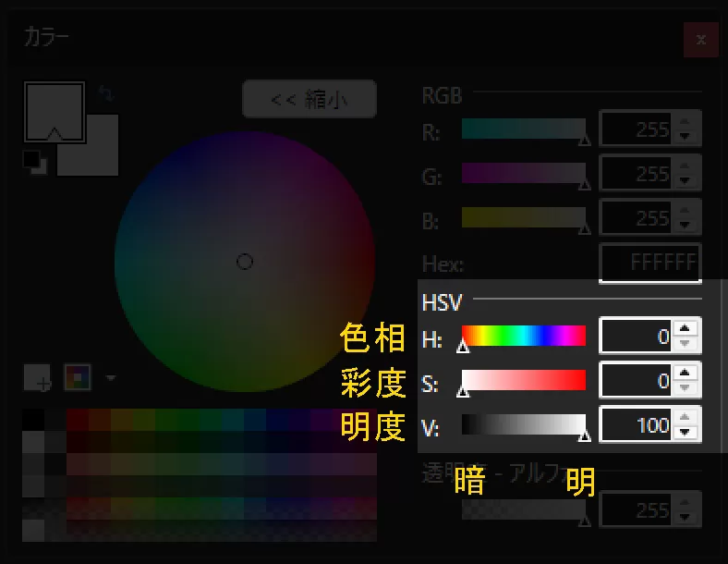This screenshot has width=728, height=564.
Task: Click the black swatch in the palette grid
Action: point(33,420)
